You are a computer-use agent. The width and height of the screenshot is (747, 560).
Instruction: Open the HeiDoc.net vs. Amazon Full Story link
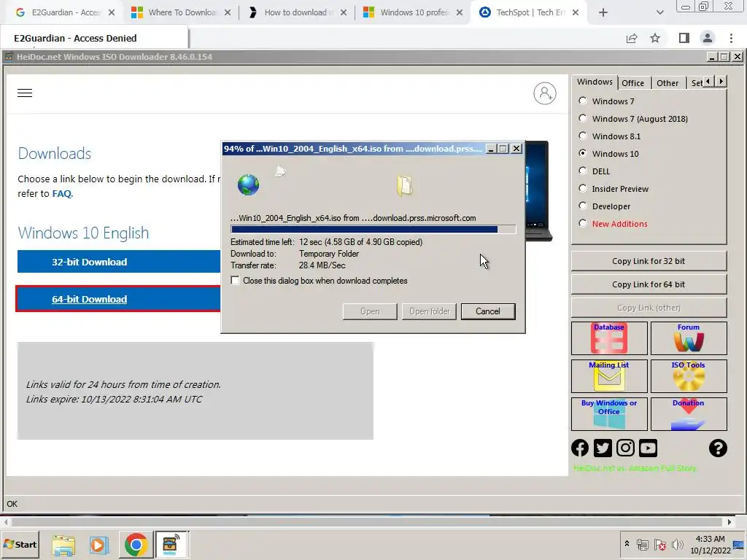click(x=635, y=468)
